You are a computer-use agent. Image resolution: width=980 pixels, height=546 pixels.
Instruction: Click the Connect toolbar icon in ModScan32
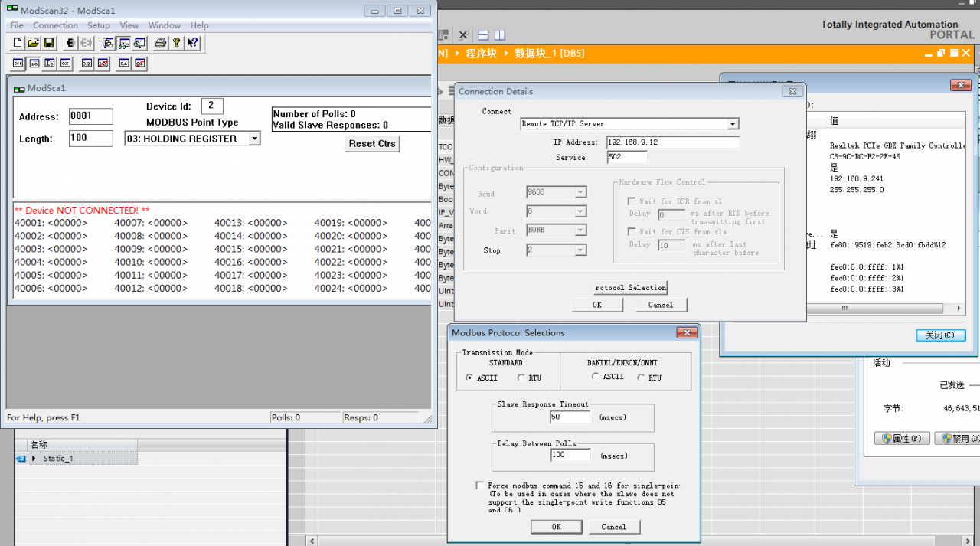70,43
